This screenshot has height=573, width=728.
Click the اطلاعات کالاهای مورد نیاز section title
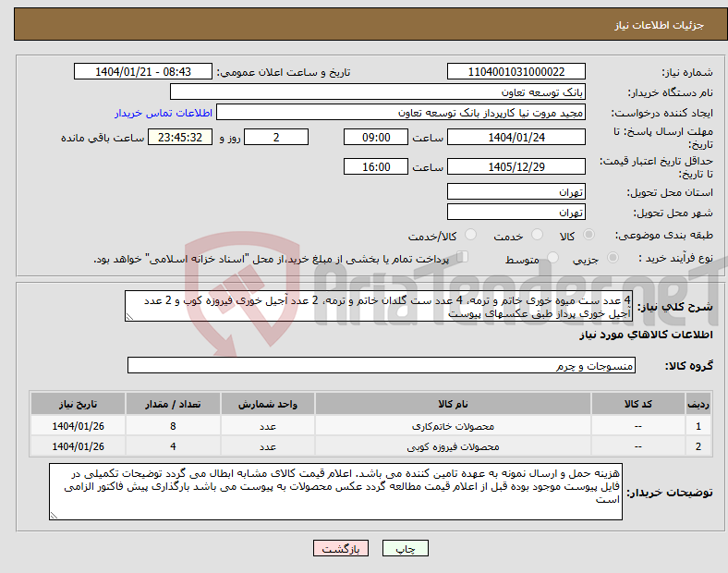[646, 335]
